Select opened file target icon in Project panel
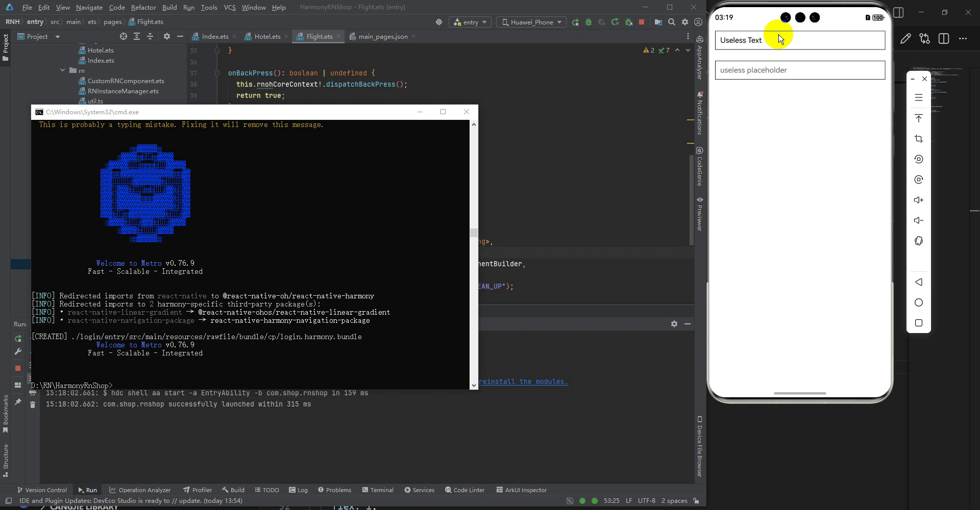The height and width of the screenshot is (510, 980). 123,36
